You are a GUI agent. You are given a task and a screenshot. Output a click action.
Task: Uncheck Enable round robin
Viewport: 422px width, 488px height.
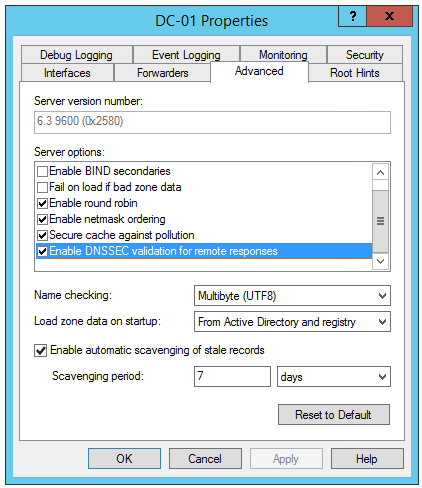tap(42, 203)
